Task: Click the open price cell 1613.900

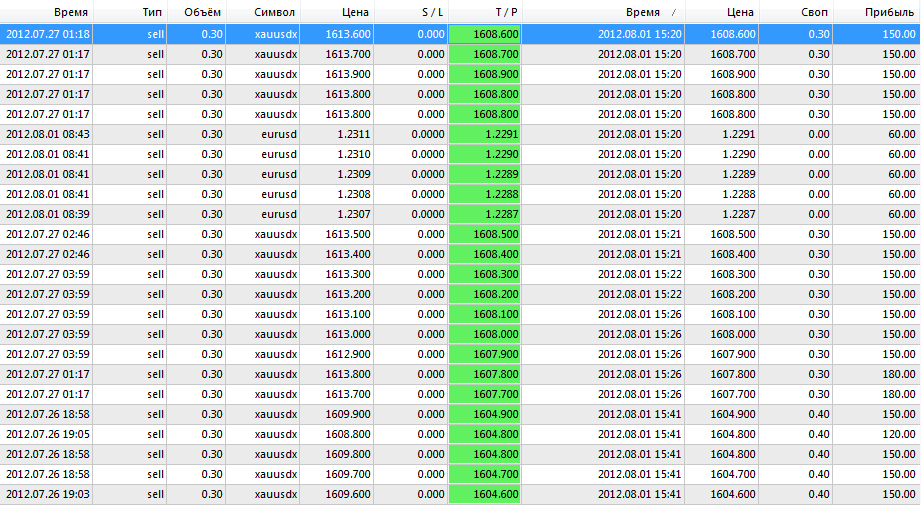Action: point(337,74)
